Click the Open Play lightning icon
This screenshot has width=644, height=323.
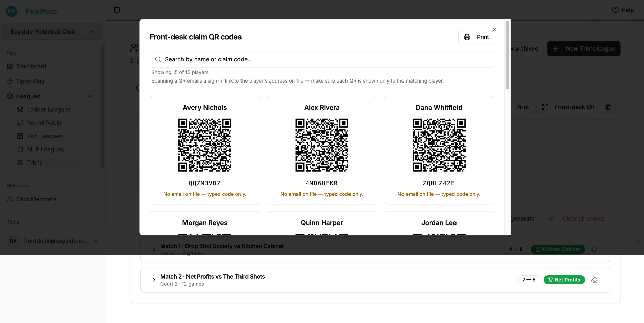pyautogui.click(x=10, y=81)
